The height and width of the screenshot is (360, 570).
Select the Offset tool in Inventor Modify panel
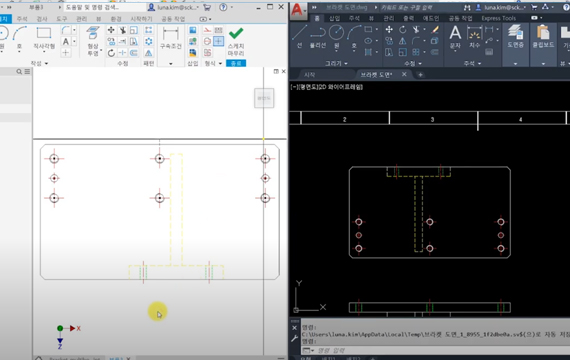click(x=134, y=53)
